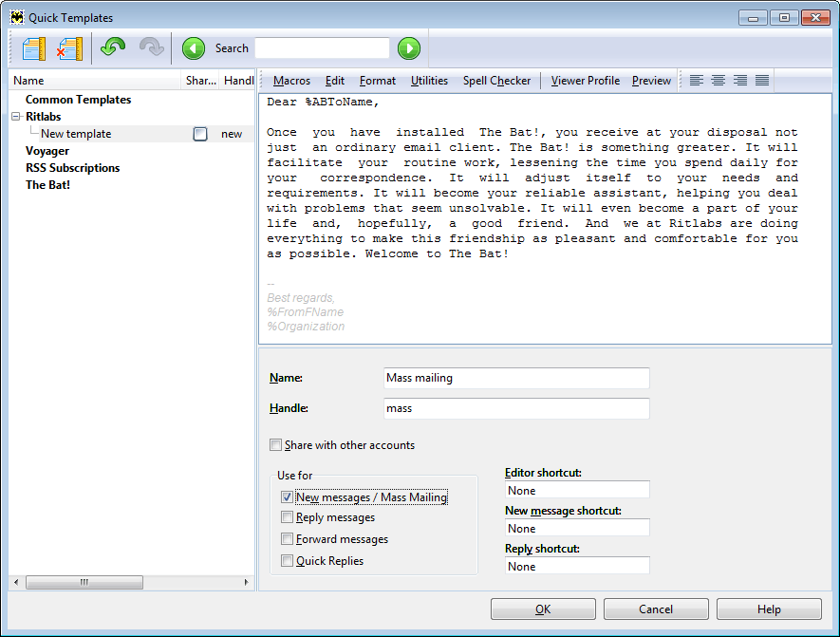Click the New message shortcut field

pos(577,528)
